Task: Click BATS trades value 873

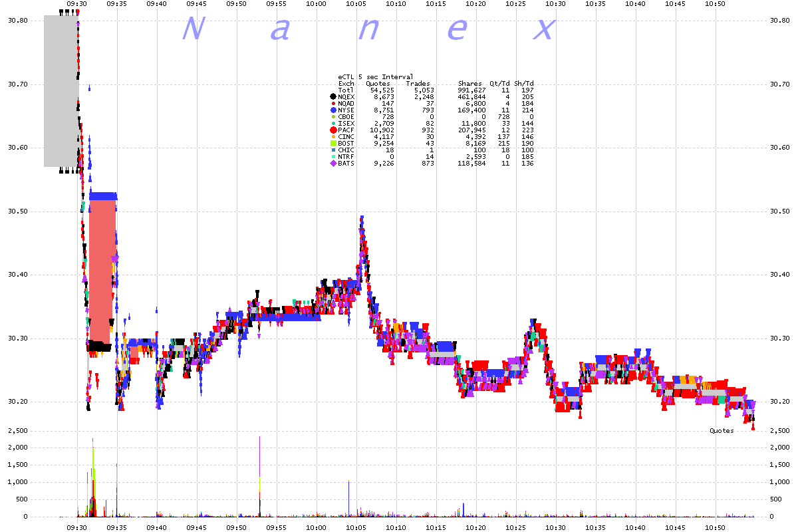Action: coord(428,163)
